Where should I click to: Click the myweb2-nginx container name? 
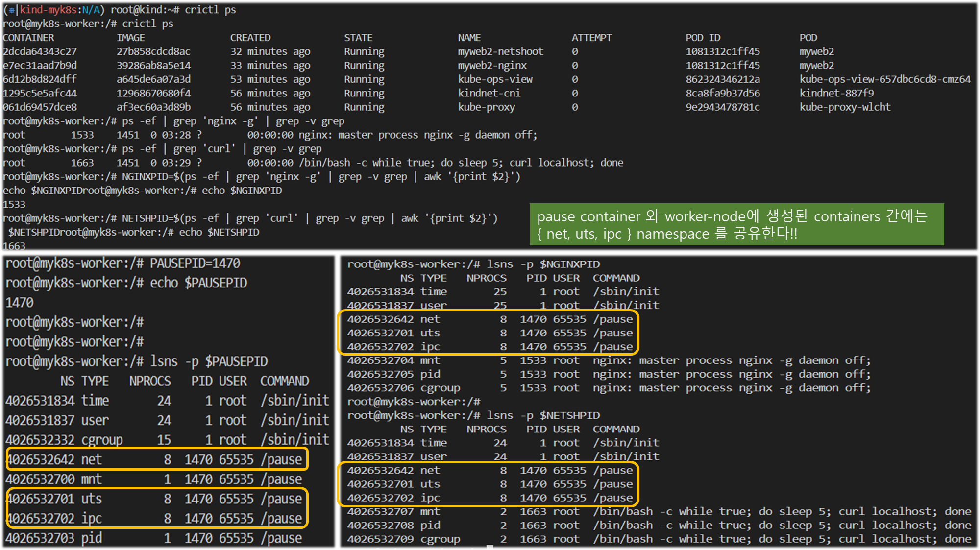pos(492,65)
